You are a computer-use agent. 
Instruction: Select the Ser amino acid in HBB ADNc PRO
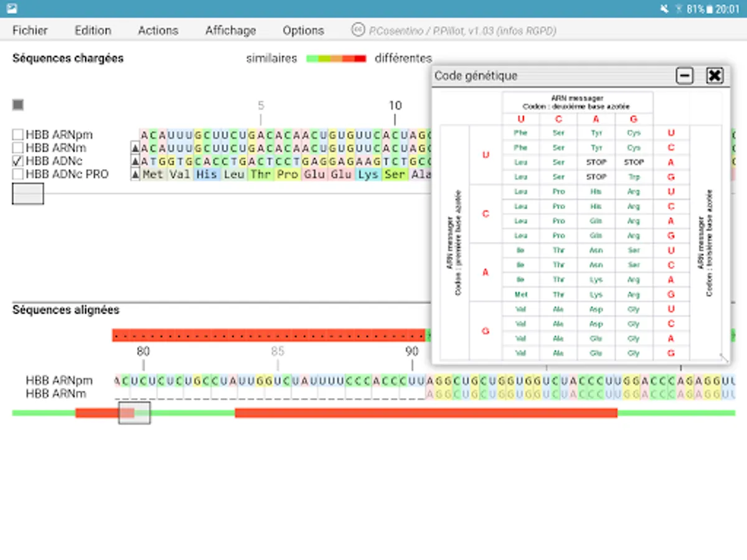pos(395,174)
